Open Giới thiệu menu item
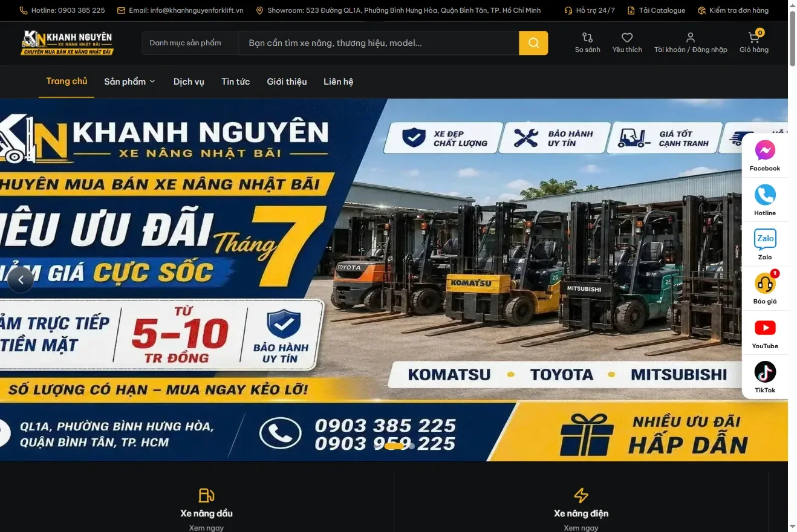797x532 pixels. tap(287, 82)
